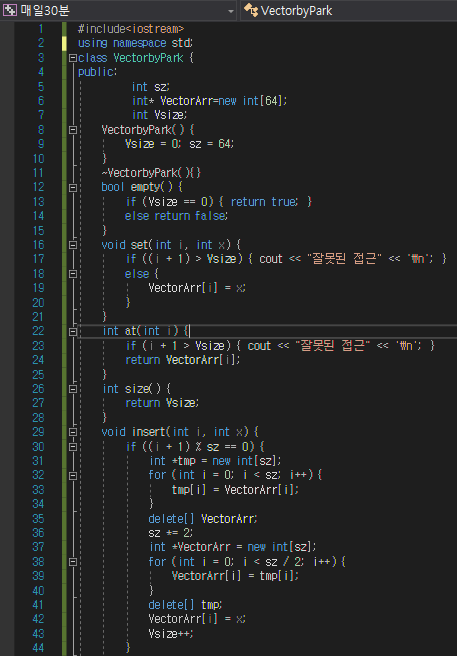Click 'sz *= 2;' on line 36

coord(171,533)
